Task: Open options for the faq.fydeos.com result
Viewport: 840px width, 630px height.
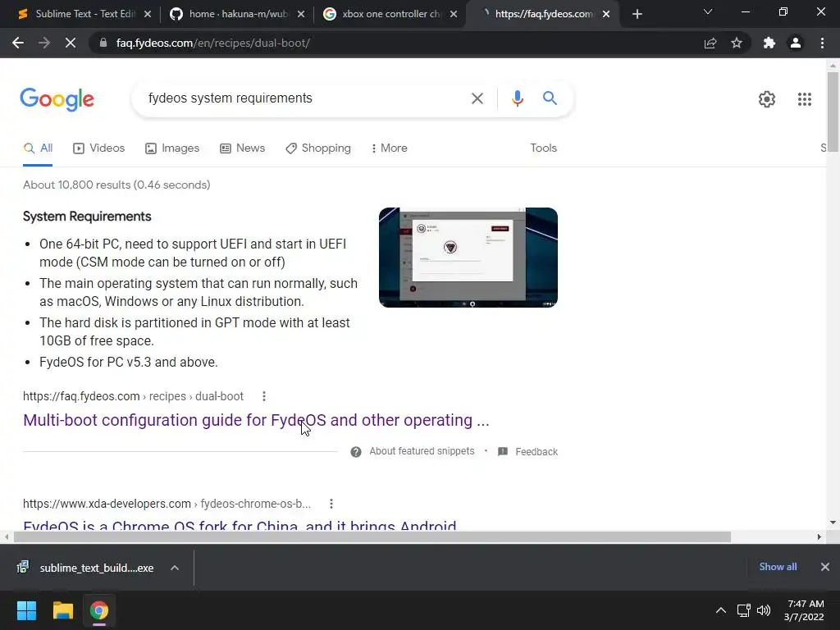Action: (x=263, y=396)
